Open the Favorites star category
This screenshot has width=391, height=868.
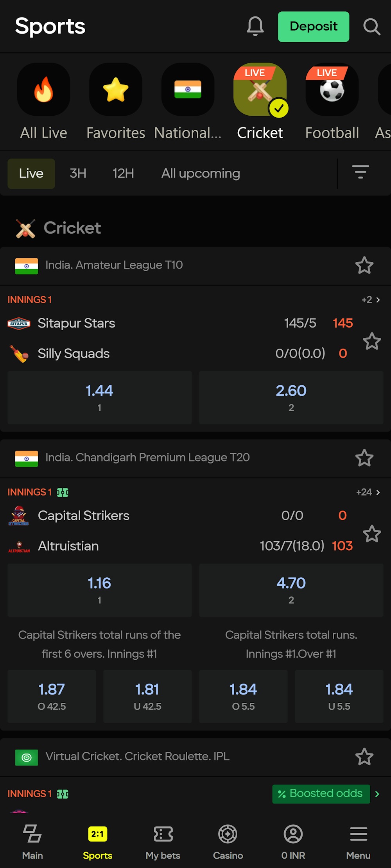click(x=115, y=90)
